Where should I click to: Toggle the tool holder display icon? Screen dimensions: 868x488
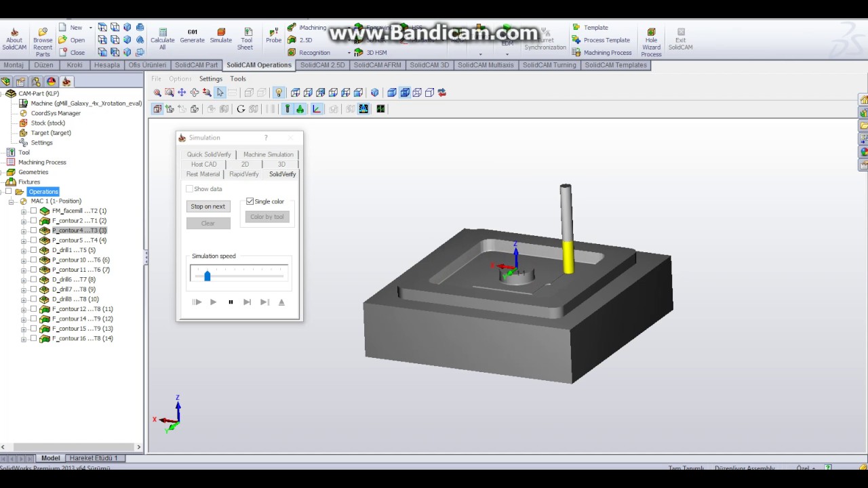click(x=300, y=109)
